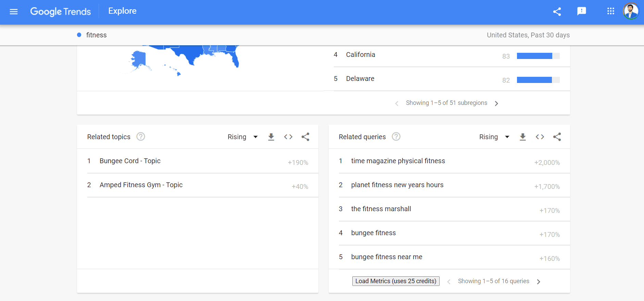
Task: Expand Rising dropdown in Related queries
Action: pos(494,137)
